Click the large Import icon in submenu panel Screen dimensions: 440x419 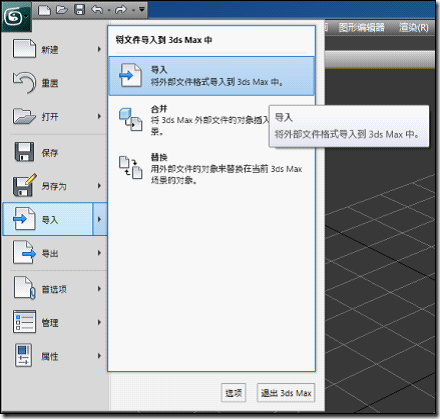coord(131,75)
